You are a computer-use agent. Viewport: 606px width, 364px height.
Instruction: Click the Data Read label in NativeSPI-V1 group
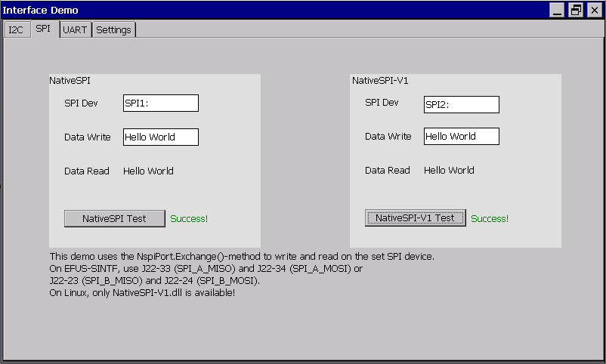point(388,170)
